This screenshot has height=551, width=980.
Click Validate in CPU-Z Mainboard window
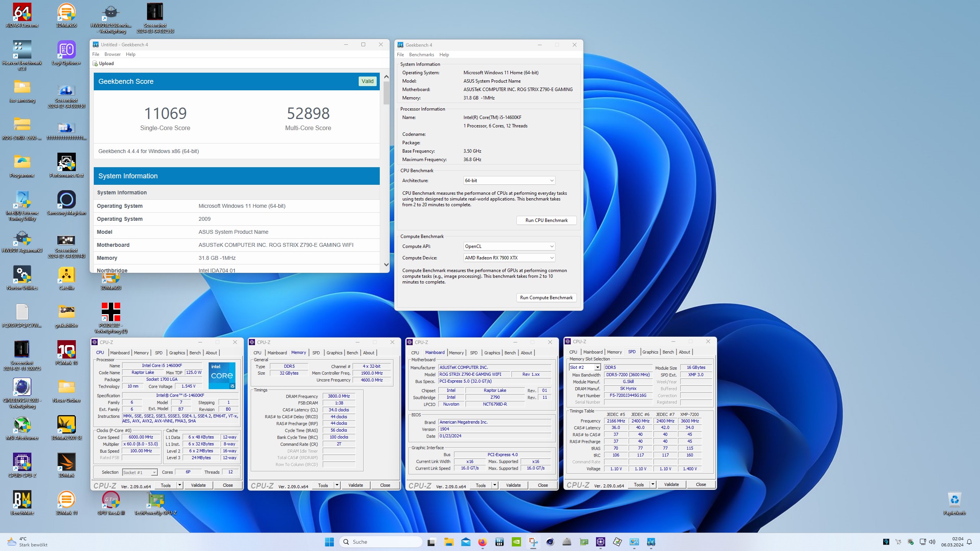[x=513, y=485]
